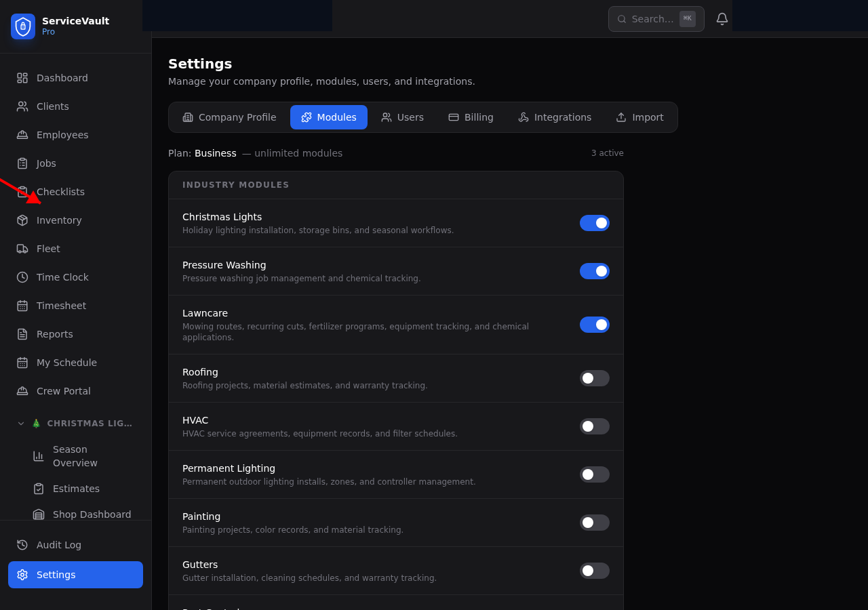
Task: Enable the Roofing module
Action: [x=595, y=378]
